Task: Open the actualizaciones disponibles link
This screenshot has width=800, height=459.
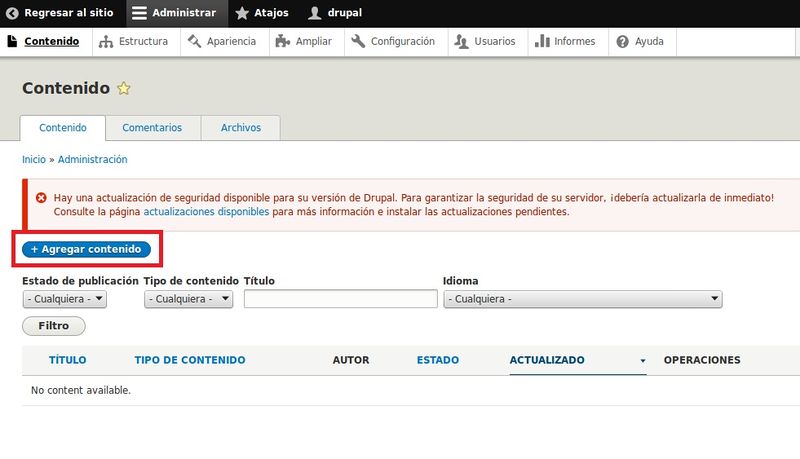Action: pos(206,212)
